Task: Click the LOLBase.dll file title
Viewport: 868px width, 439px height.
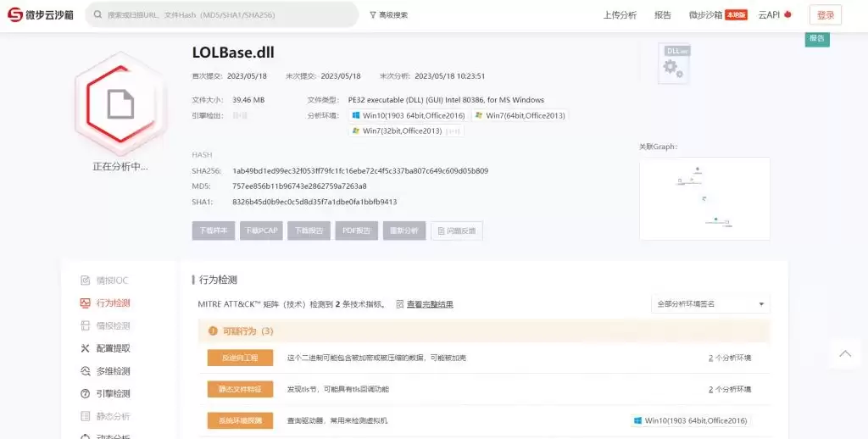Action: click(233, 53)
